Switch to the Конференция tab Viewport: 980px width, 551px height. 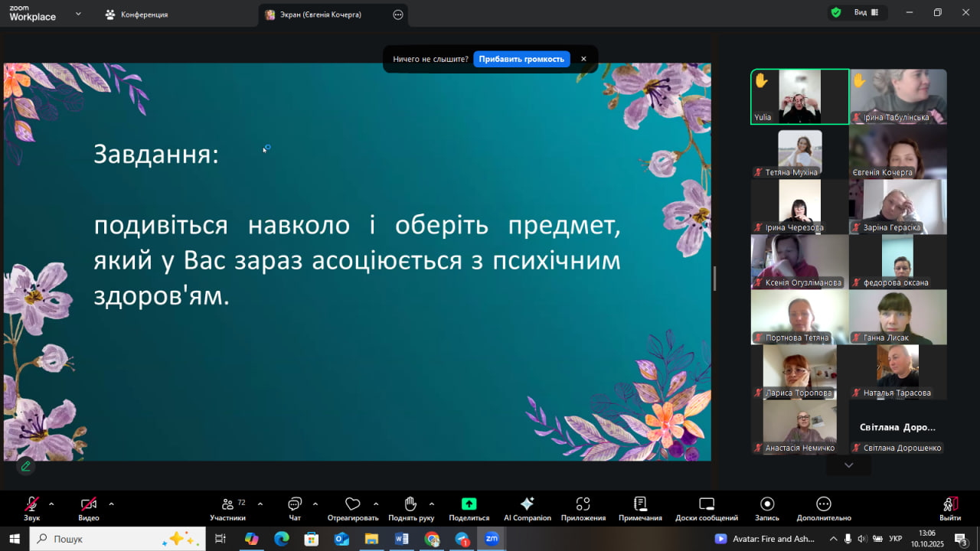click(x=138, y=15)
